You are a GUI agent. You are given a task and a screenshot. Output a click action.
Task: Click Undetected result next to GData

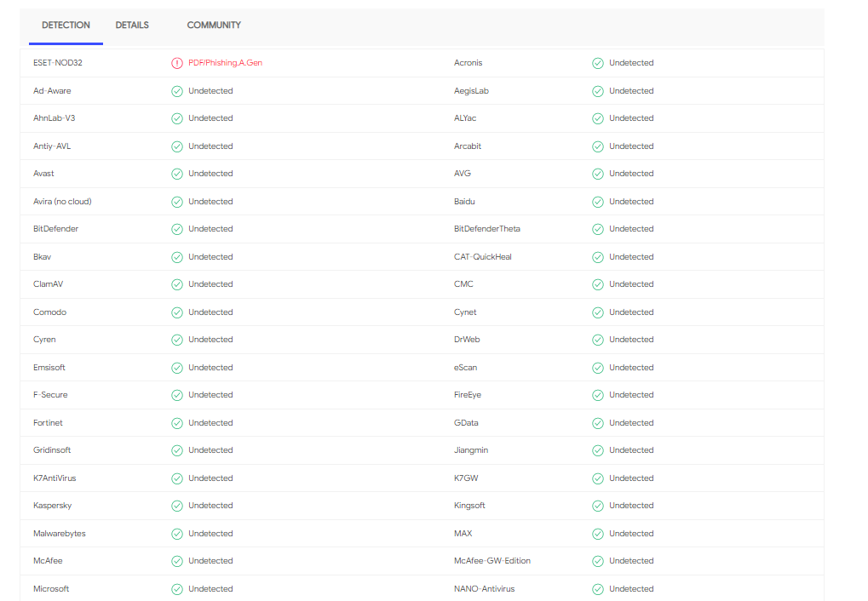click(631, 423)
